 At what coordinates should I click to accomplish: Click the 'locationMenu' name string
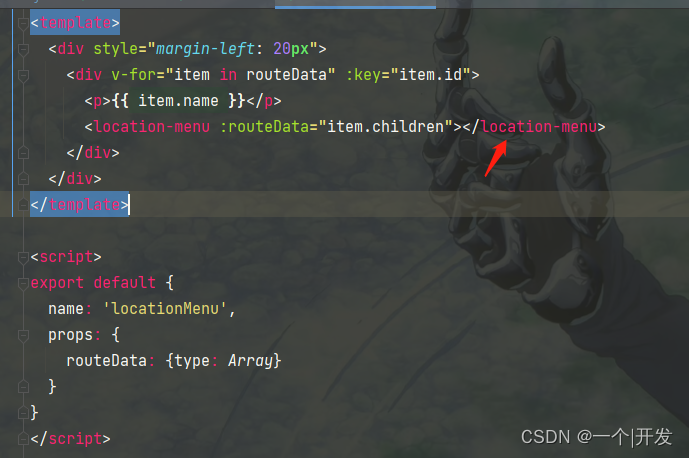coord(165,309)
